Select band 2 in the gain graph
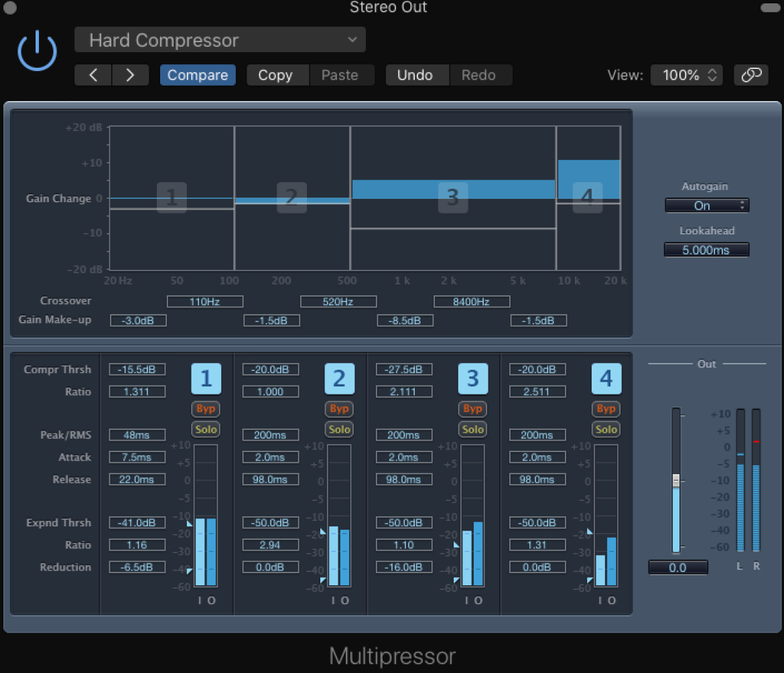The width and height of the screenshot is (784, 673). [291, 198]
